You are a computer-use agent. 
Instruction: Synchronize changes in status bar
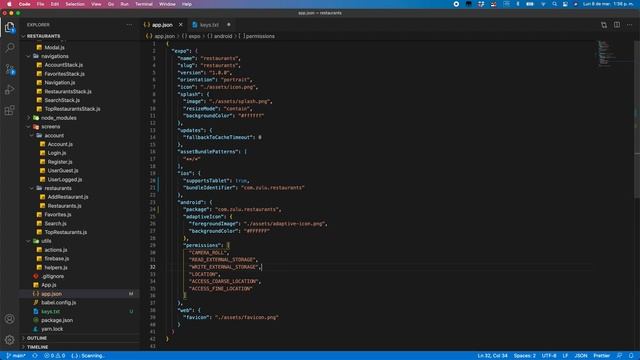(x=35, y=356)
